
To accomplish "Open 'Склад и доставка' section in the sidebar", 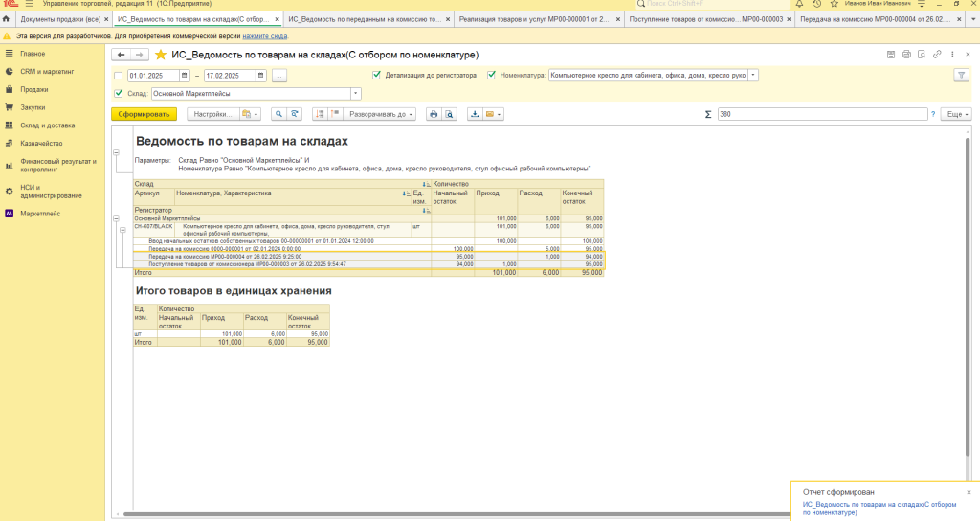I will point(48,125).
